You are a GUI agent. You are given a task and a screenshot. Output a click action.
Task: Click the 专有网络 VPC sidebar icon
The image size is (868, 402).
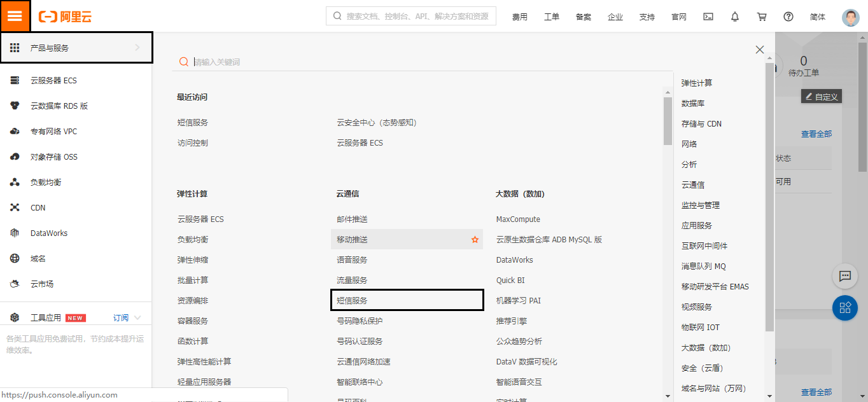(15, 132)
